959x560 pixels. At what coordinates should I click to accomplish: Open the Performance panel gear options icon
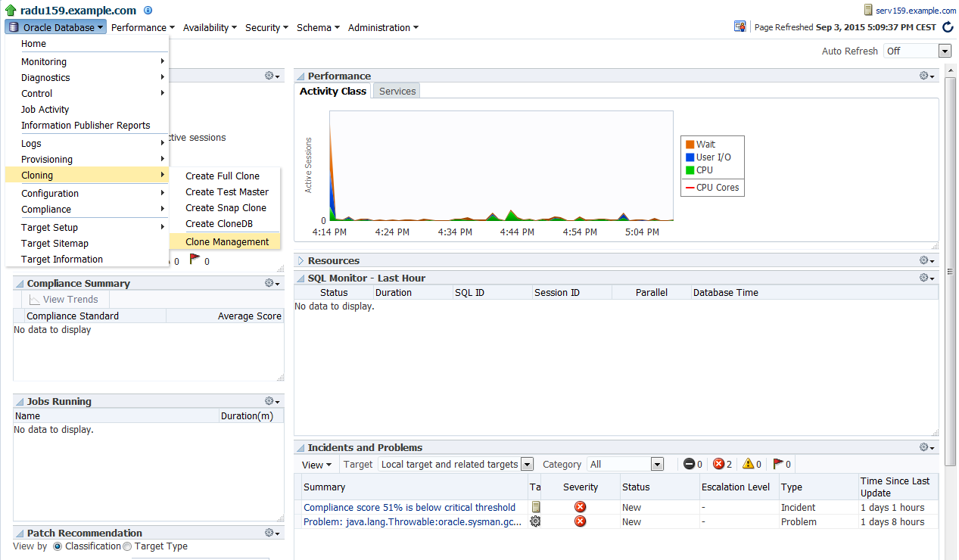coord(926,76)
